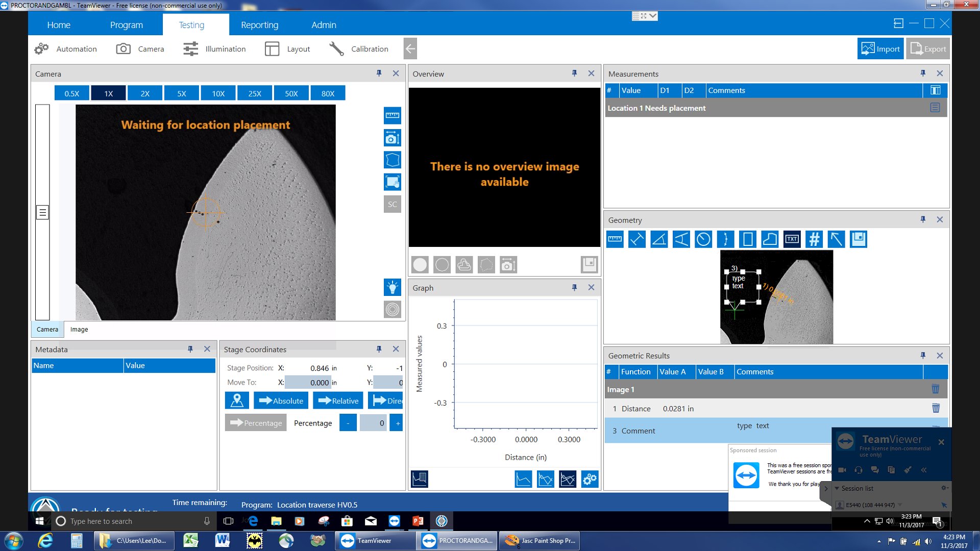980x551 pixels.
Task: Open graph settings gear icon
Action: point(590,479)
